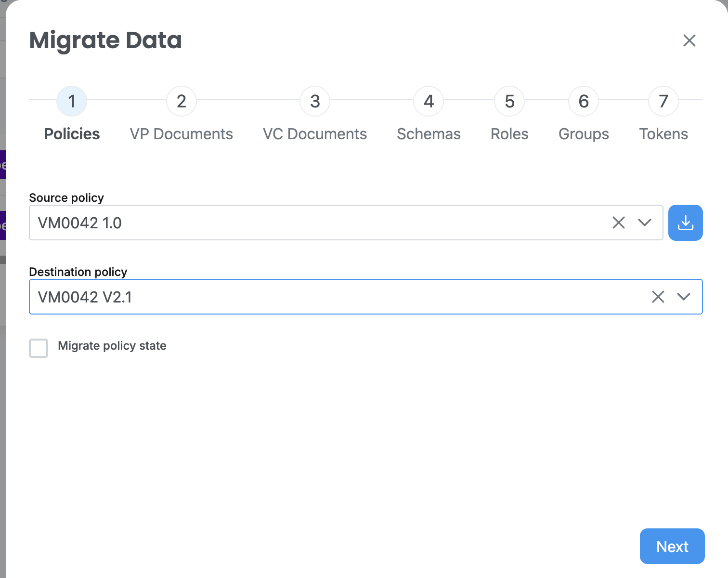Expand the Source policy dropdown arrow
Image resolution: width=728 pixels, height=578 pixels.
(644, 223)
